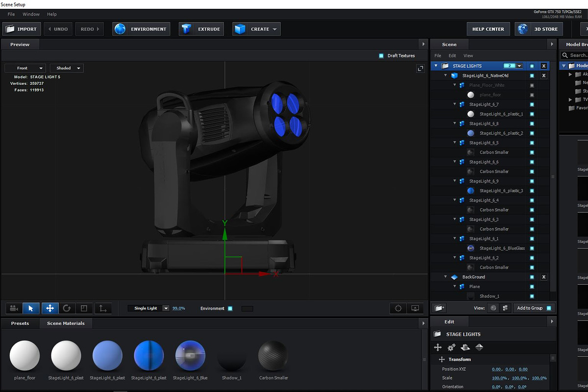The image size is (588, 392).
Task: Toggle the Draft Textures checkbox
Action: tap(381, 56)
